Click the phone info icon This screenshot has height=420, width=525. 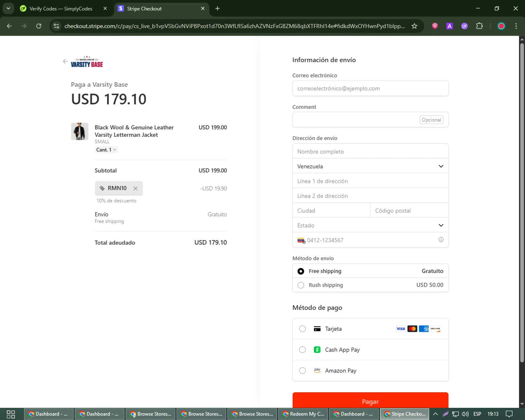pos(441,240)
